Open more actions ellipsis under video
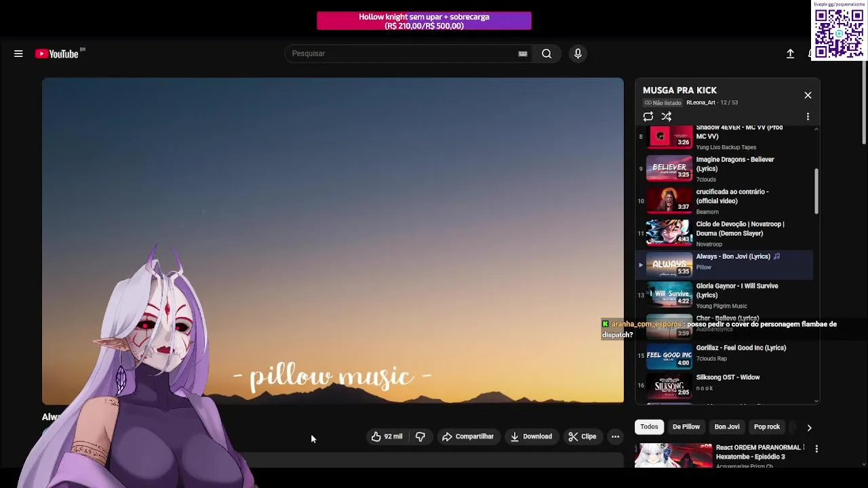Screen dimensions: 868x488 coord(615,436)
